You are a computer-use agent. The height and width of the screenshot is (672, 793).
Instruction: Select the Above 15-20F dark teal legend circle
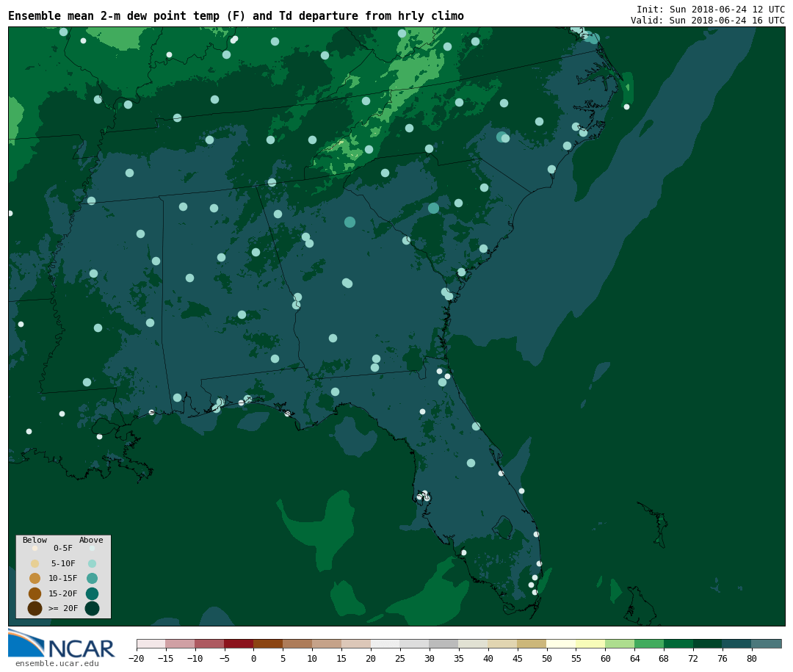click(x=92, y=593)
